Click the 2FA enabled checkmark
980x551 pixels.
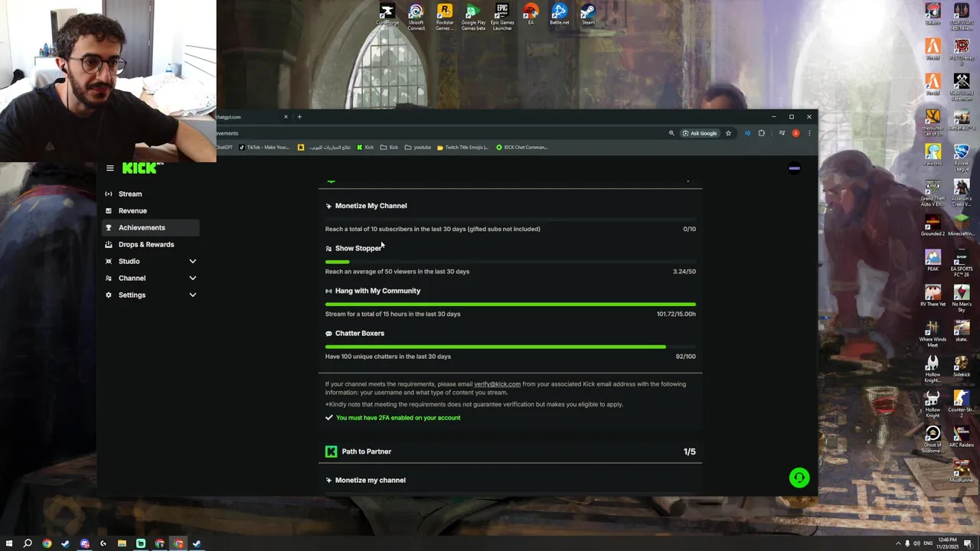click(x=328, y=418)
